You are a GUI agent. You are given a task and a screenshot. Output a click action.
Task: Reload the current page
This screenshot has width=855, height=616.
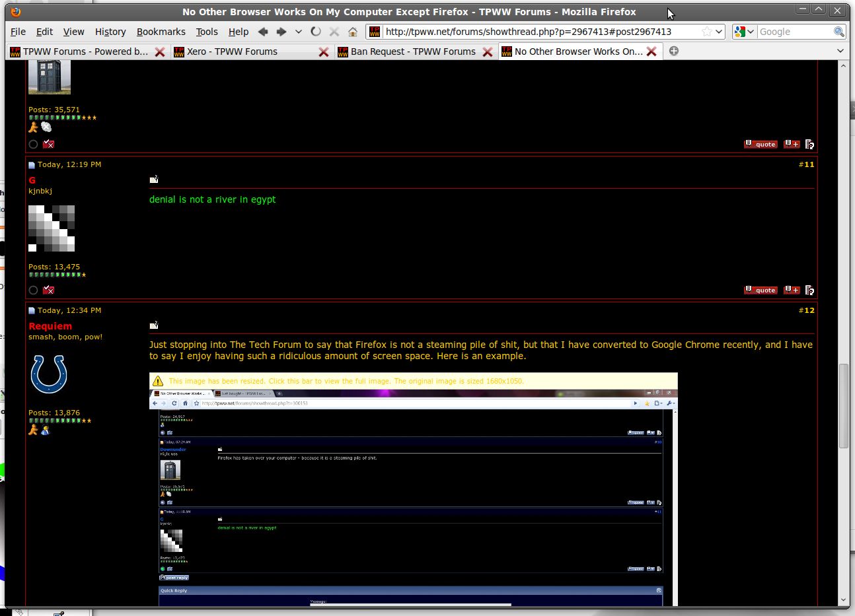[x=316, y=32]
